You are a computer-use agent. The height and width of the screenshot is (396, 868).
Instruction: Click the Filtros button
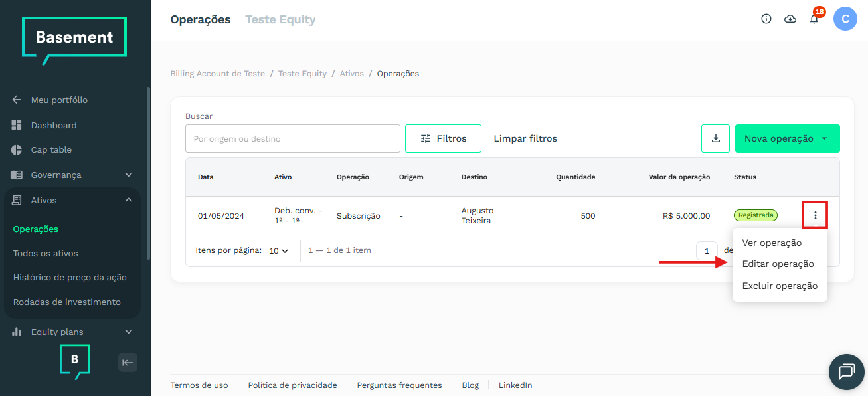443,138
